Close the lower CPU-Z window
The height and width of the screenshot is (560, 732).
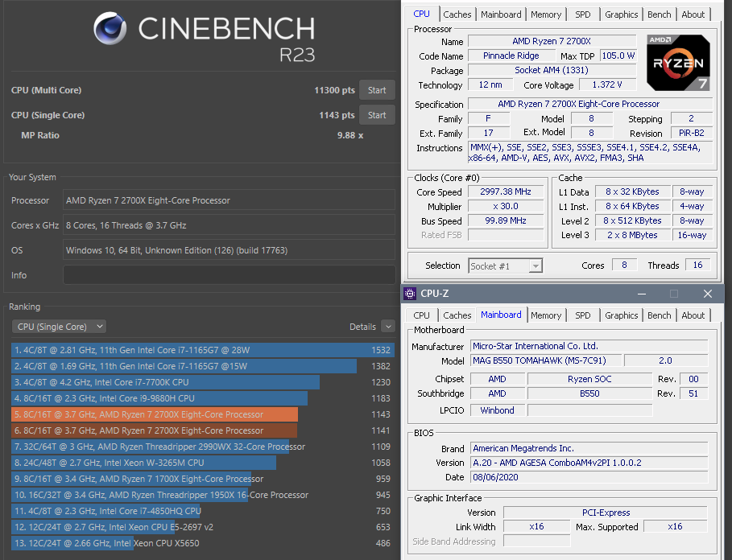point(708,294)
